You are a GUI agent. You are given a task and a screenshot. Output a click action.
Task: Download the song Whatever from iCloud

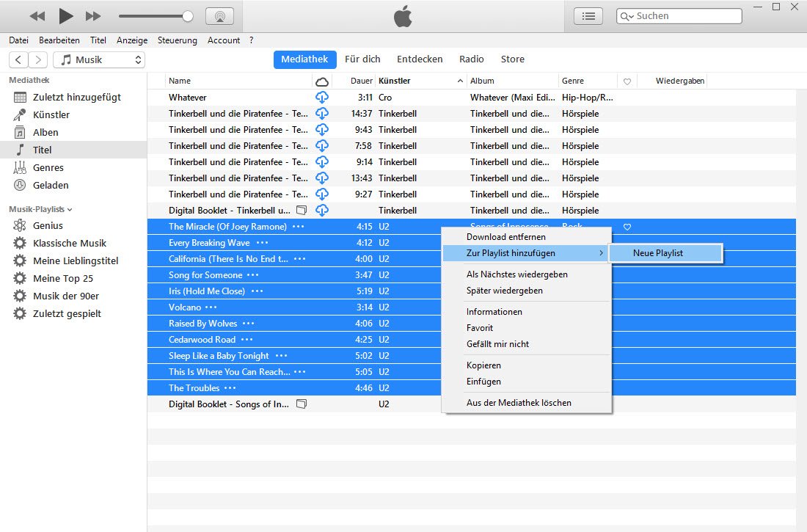pos(322,98)
